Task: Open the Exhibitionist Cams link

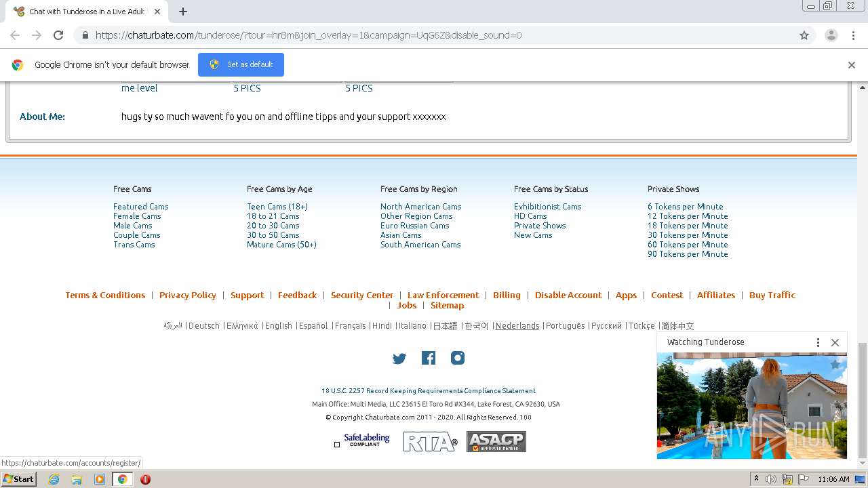Action: pyautogui.click(x=547, y=207)
